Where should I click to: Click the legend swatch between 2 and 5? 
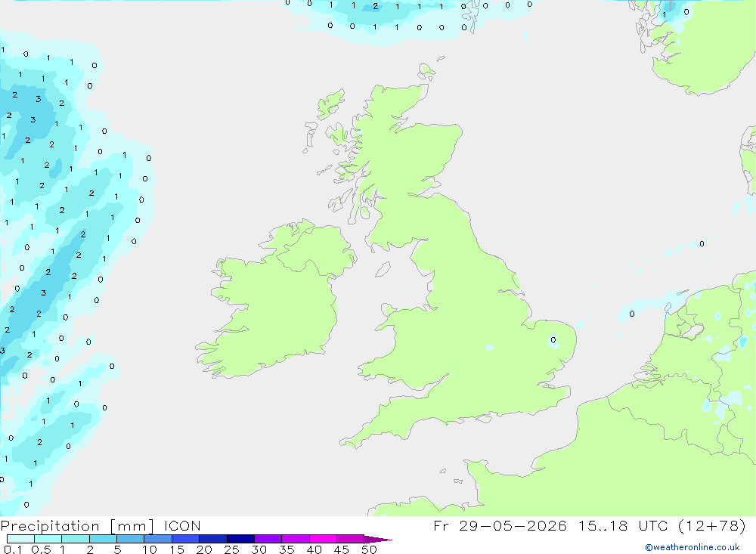pyautogui.click(x=103, y=539)
